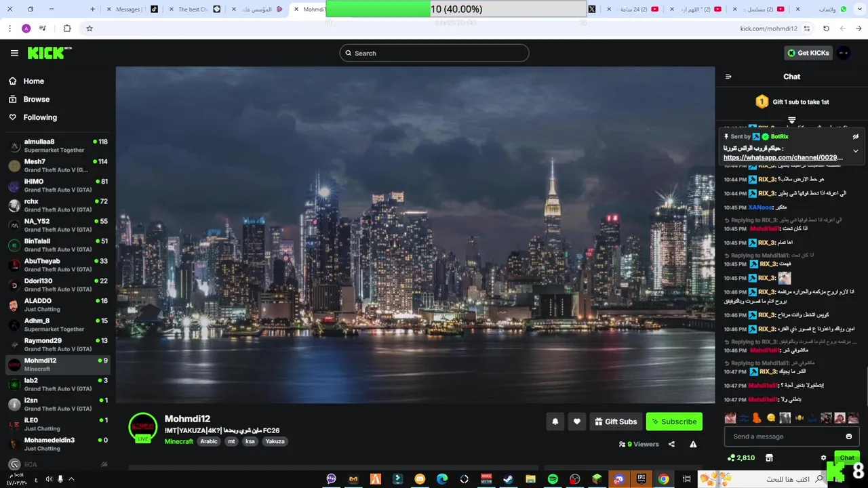Screen dimensions: 868x488
Task: Open Mohamedeldin3 channel in sidebar
Action: [x=58, y=444]
